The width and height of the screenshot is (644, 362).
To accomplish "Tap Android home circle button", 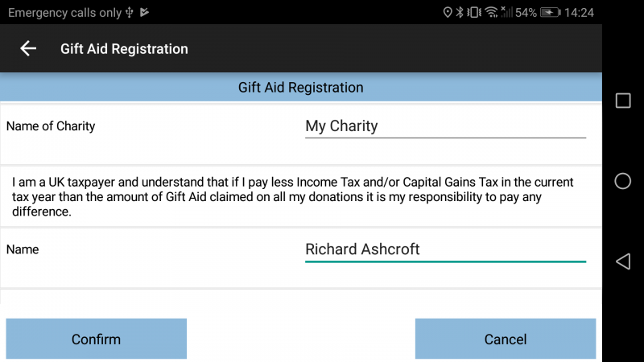I will [622, 181].
